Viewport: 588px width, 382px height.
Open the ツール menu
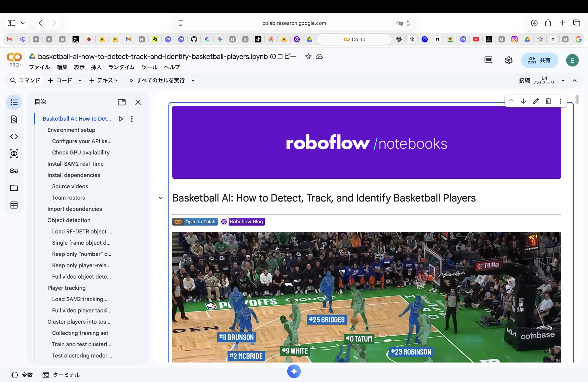(149, 67)
